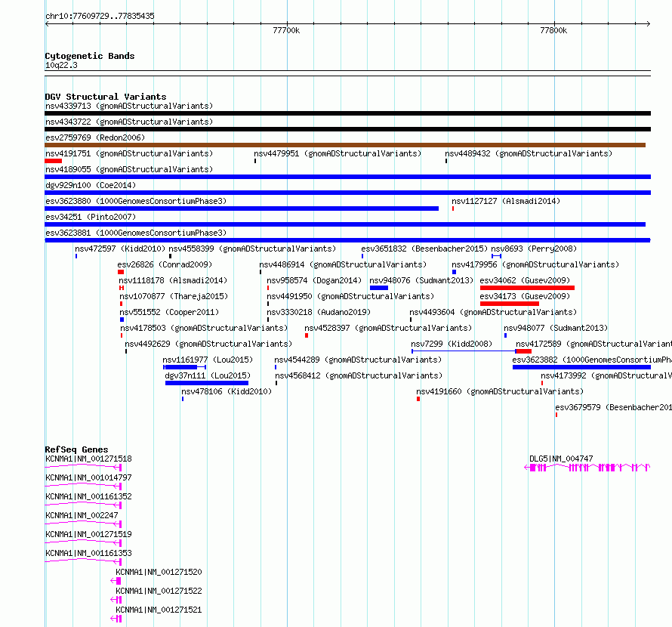Click the red esv34062 variant bar

tap(527, 288)
